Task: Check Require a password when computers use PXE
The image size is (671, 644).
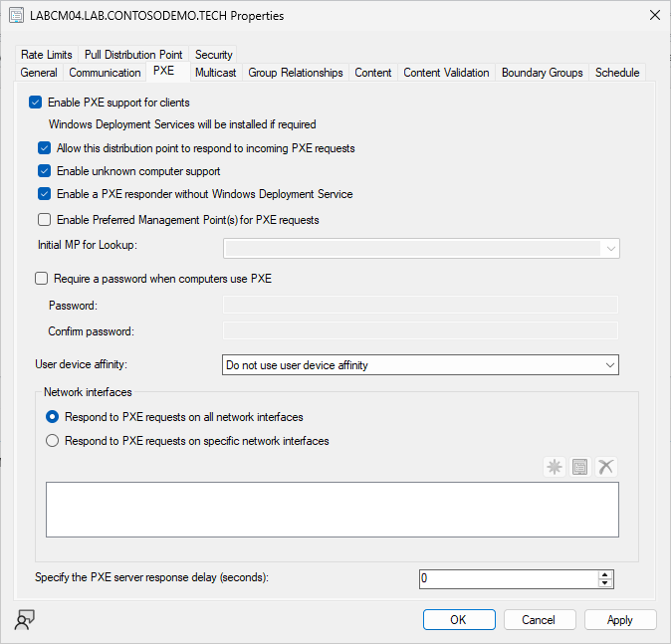Action: point(41,279)
